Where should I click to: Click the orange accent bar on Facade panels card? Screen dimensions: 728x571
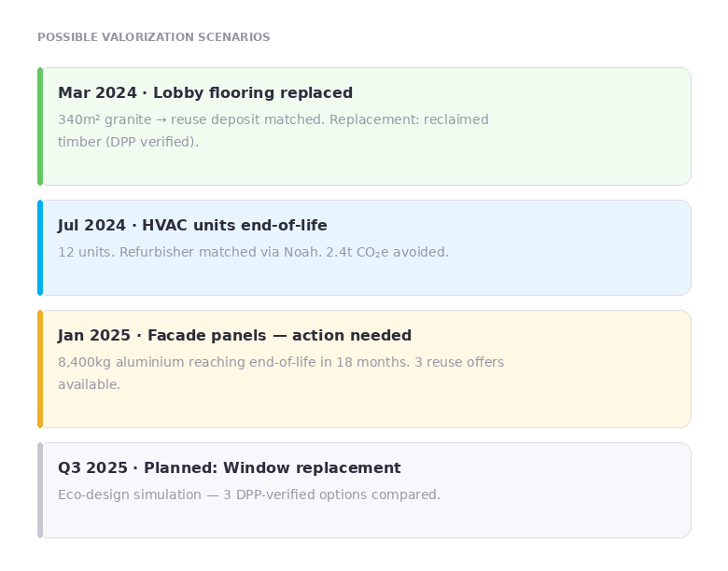(x=40, y=369)
